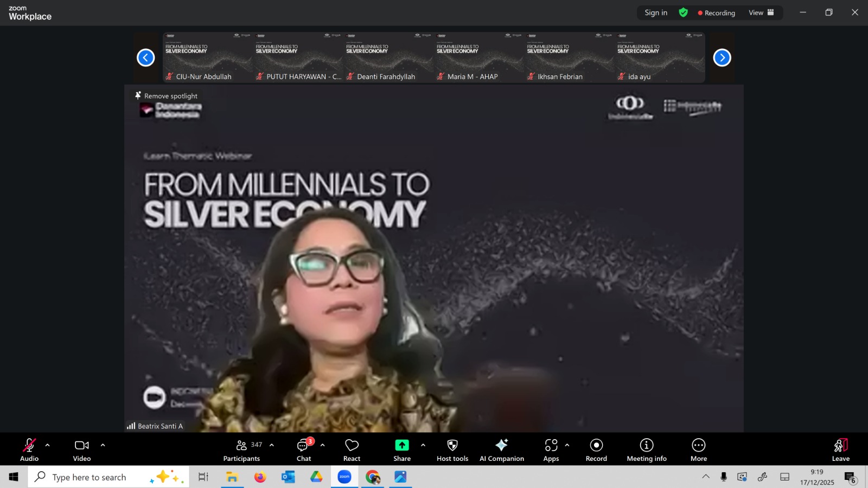868x488 pixels.
Task: Open the Participants panel
Action: tap(241, 450)
